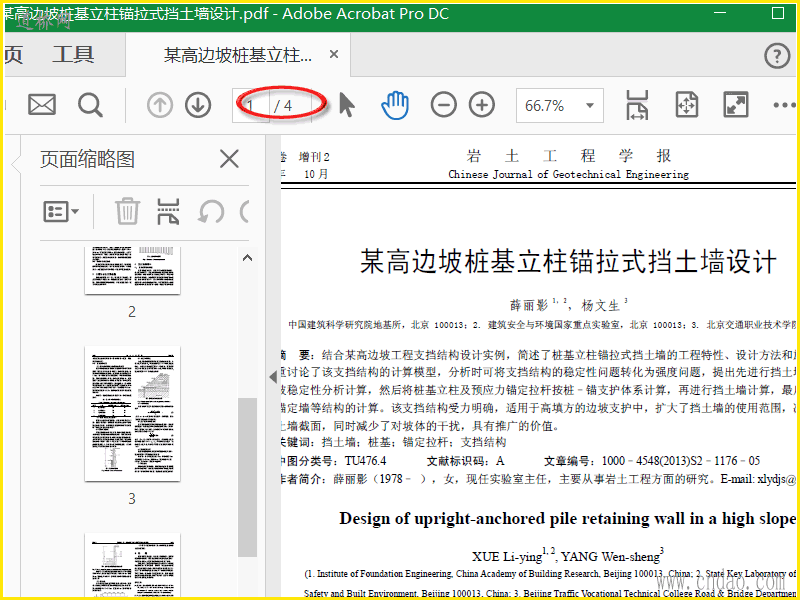
Task: Select the arrow selection tool
Action: (x=347, y=105)
